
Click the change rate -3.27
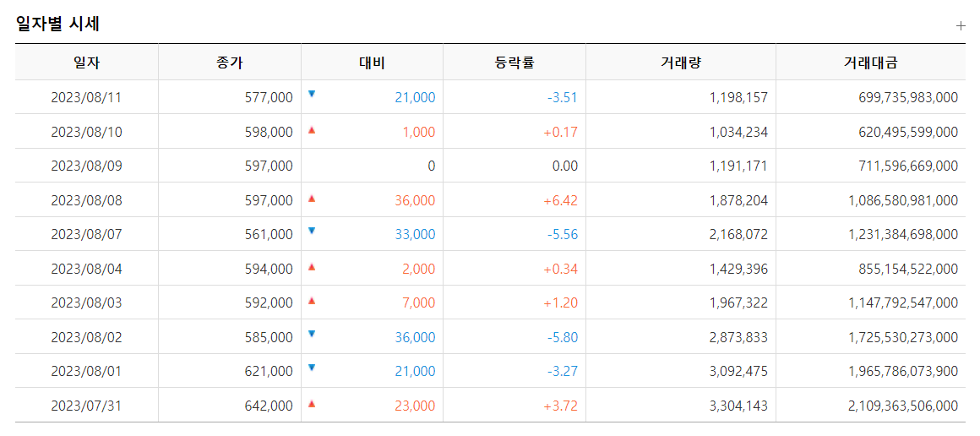(561, 371)
